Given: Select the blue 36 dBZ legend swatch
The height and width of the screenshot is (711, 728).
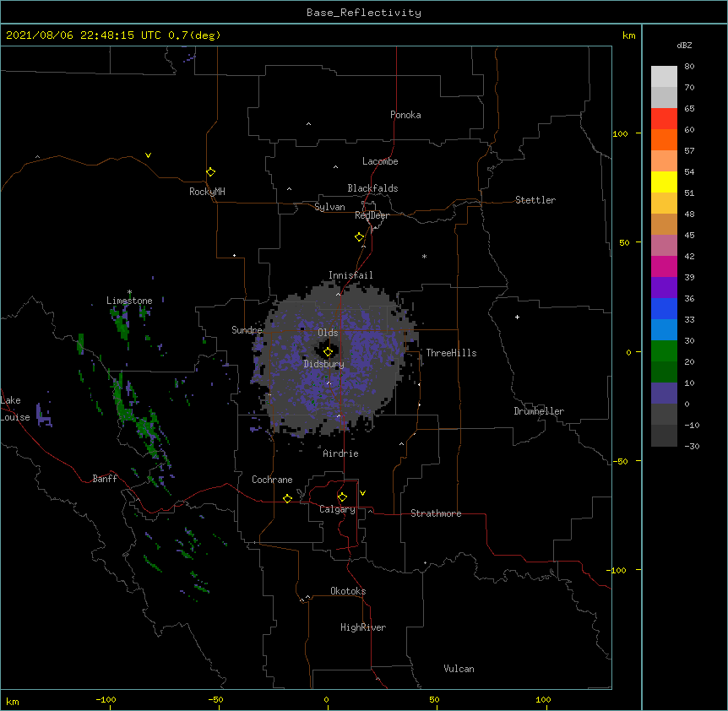Looking at the screenshot, I should click(x=664, y=308).
